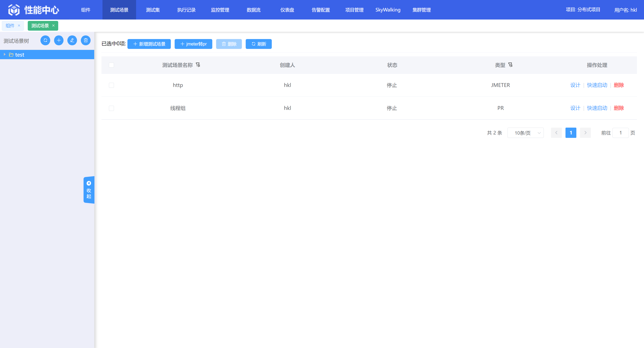Expand the test folder tree node
Viewport: 644px width, 348px height.
4,54
